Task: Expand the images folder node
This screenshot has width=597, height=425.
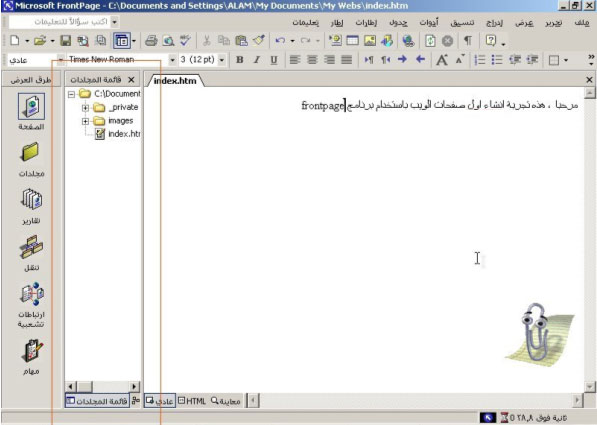Action: pos(85,121)
